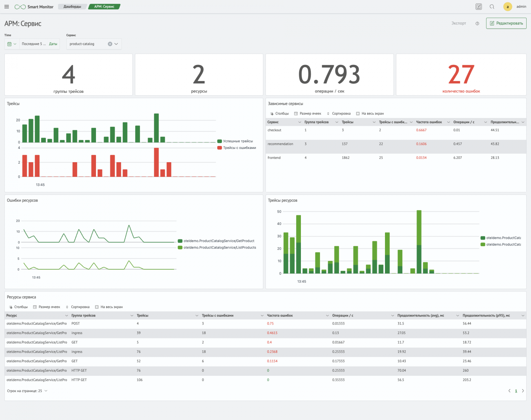
Task: Open the Частота ошибок column menu in resources table
Action: point(327,316)
